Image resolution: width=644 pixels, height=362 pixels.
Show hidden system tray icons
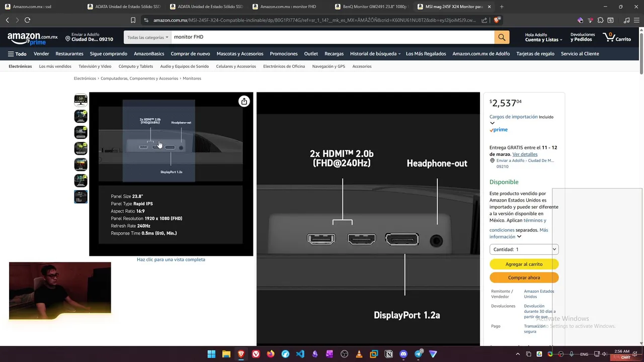(x=519, y=354)
